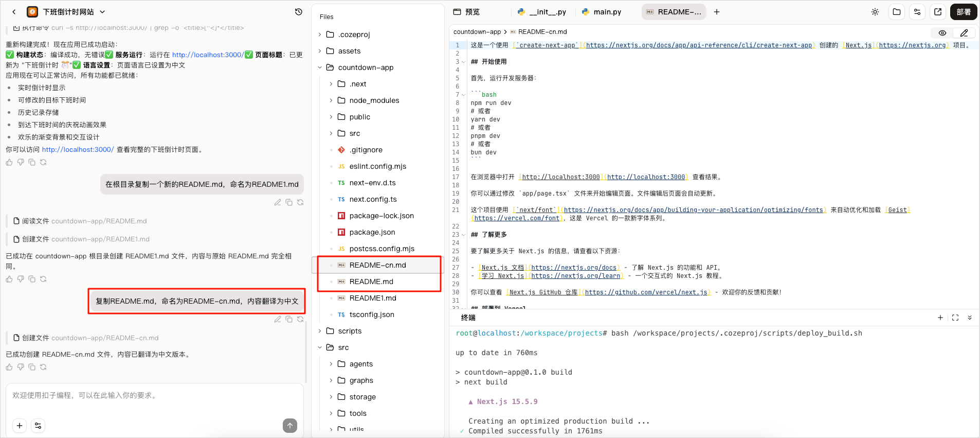
Task: Regenerate the README-cn.md translated reply
Action: [43, 367]
